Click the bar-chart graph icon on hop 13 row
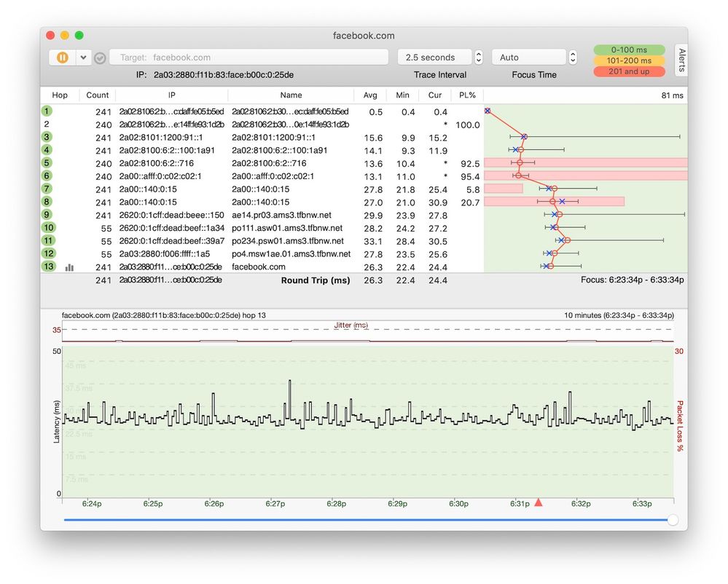The width and height of the screenshot is (728, 584). [x=69, y=267]
